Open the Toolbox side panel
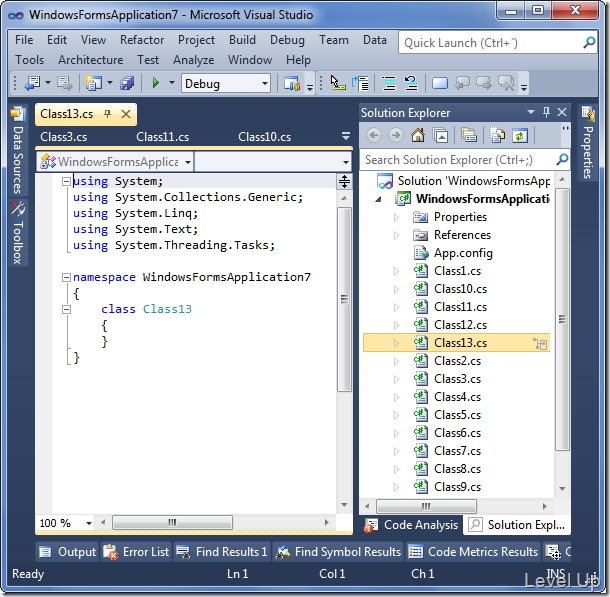Viewport: 610px width, 597px height. pos(18,233)
